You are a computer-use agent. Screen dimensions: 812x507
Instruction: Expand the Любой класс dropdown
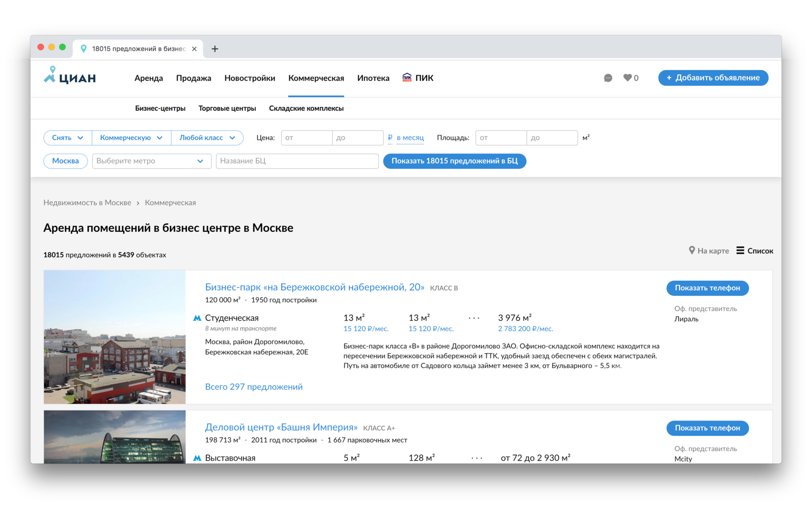(x=207, y=138)
